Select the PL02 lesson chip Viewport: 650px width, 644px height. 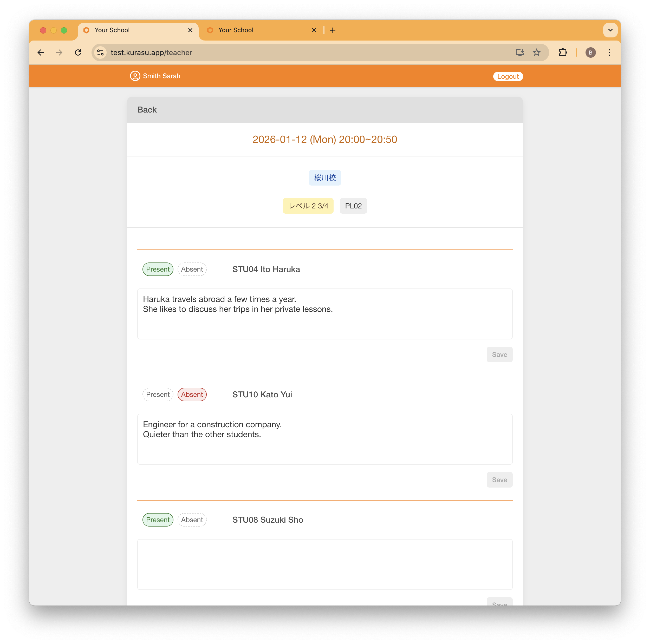[353, 206]
